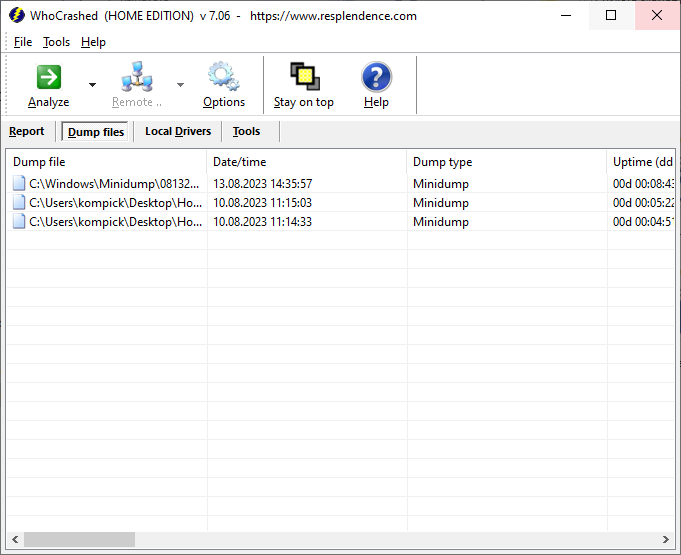Switch to the Local Drivers tab
The height and width of the screenshot is (555, 681).
[x=178, y=131]
